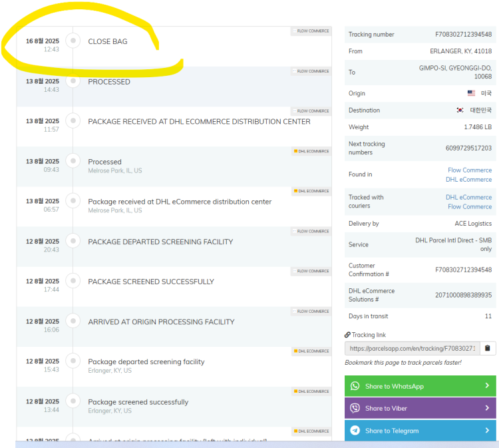This screenshot has height=448, width=499.
Task: Click the tracking link URL field
Action: point(413,348)
